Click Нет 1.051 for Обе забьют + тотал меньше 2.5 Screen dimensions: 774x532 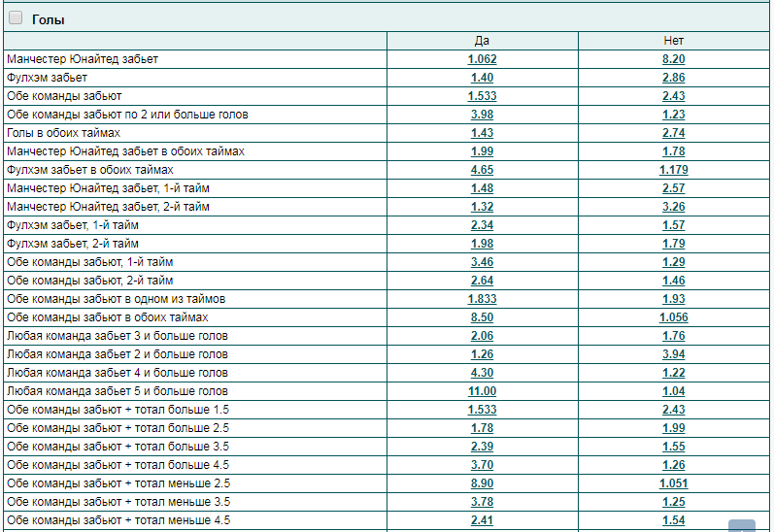tap(673, 483)
